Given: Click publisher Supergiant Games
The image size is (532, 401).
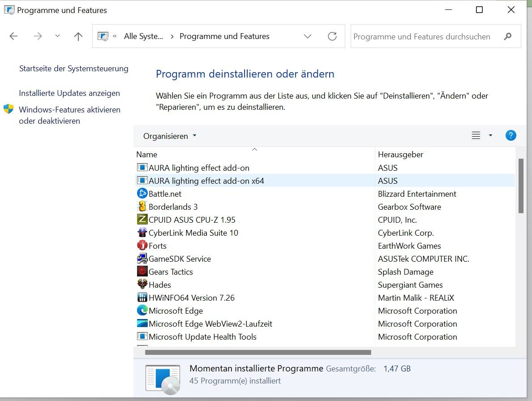Looking at the screenshot, I should (x=410, y=285).
